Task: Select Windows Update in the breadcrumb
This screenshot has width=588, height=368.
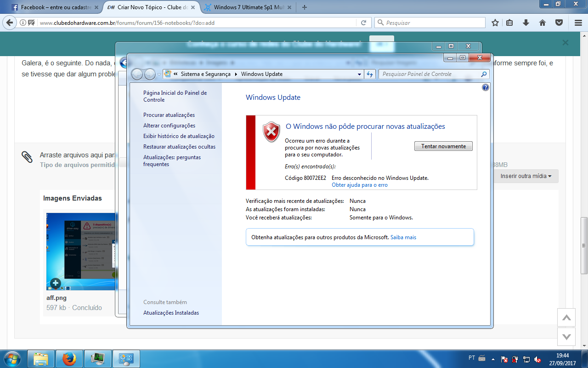Action: 262,74
